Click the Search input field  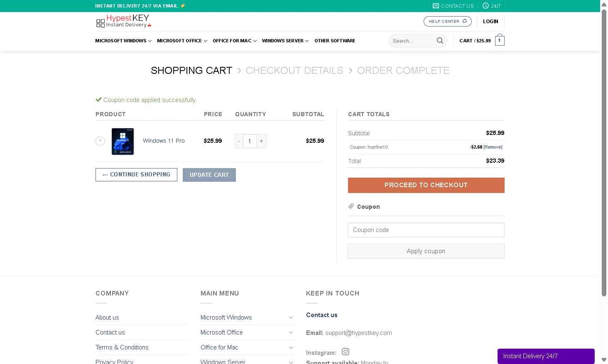[412, 41]
